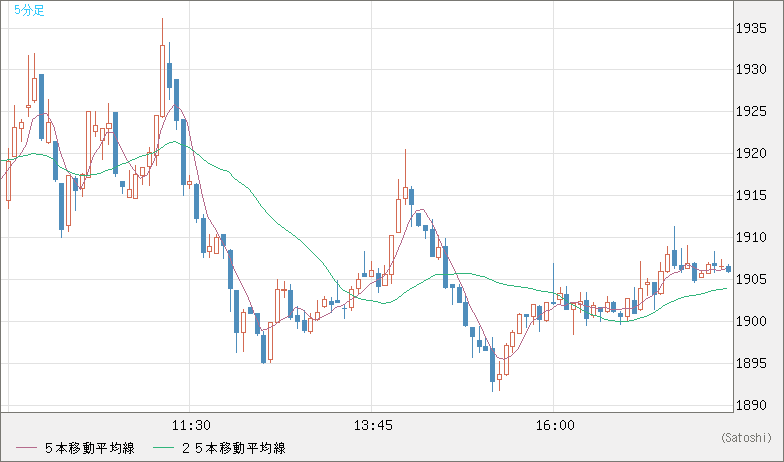Click the 5分足 chart label
Screen dimensions: 784x462
coord(30,10)
